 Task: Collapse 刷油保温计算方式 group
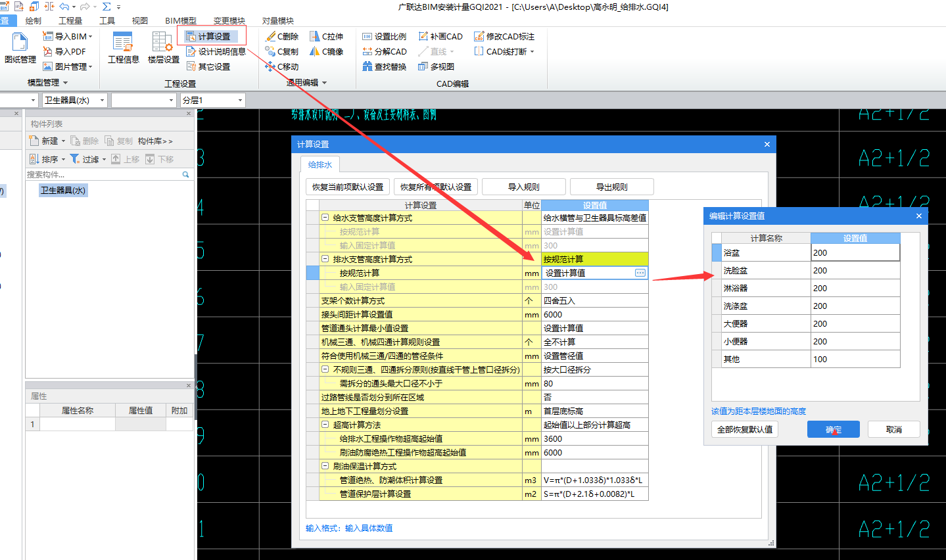(325, 466)
